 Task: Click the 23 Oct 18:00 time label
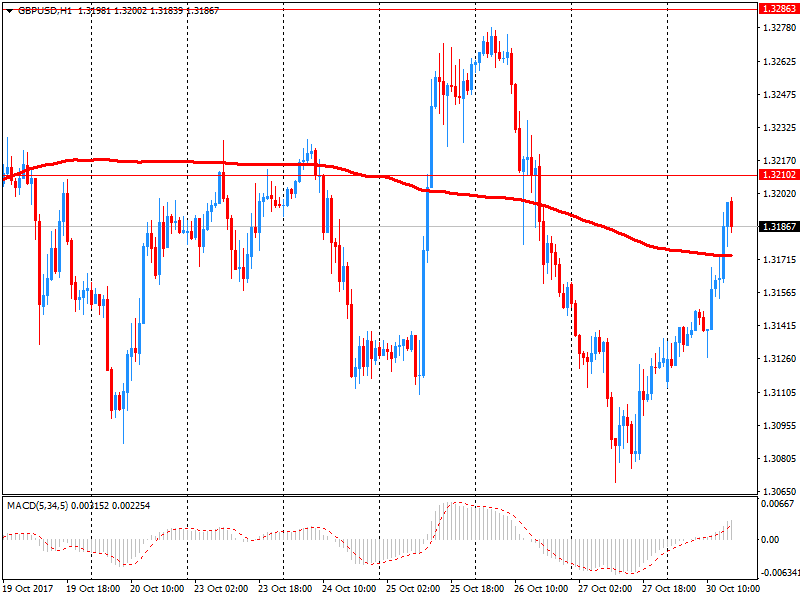tap(285, 588)
